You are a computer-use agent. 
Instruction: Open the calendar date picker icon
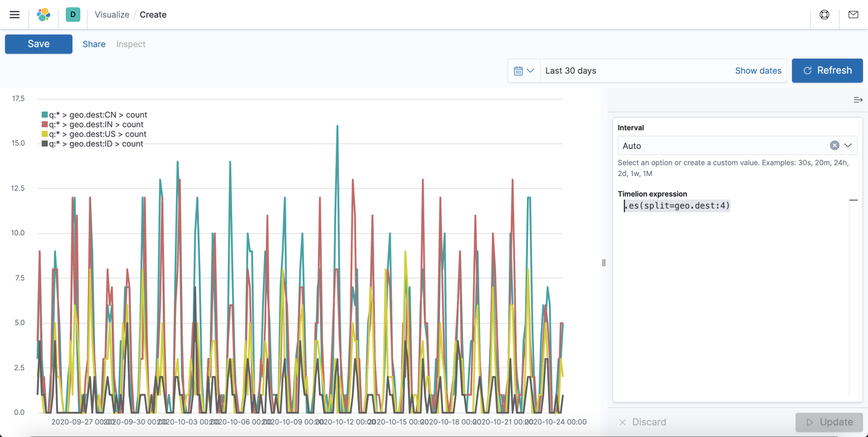click(x=520, y=71)
